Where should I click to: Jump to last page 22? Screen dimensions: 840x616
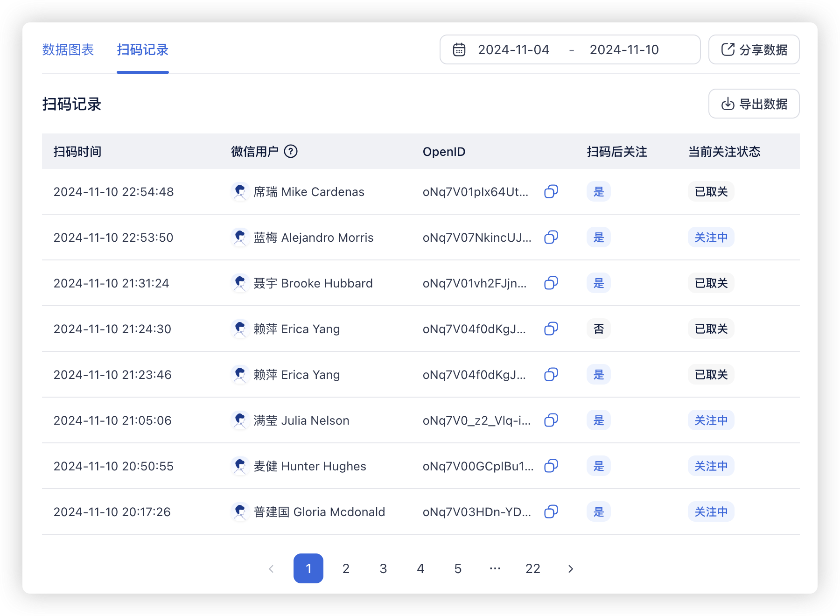(533, 568)
